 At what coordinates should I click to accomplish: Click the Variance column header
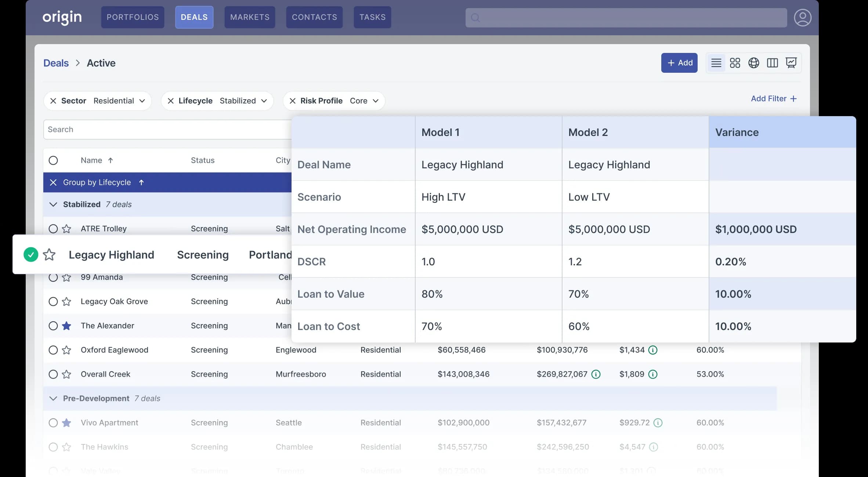[782, 132]
